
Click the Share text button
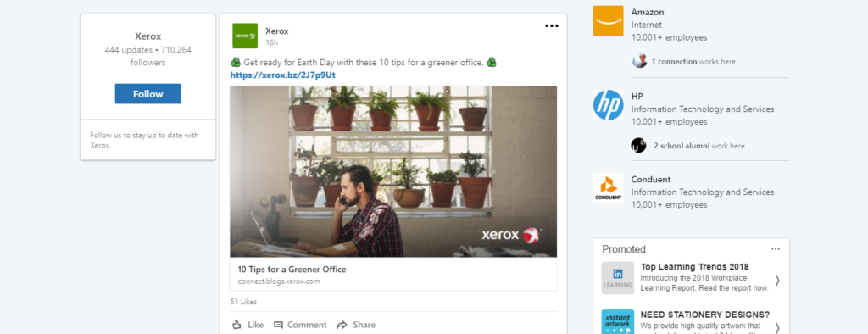(x=364, y=325)
